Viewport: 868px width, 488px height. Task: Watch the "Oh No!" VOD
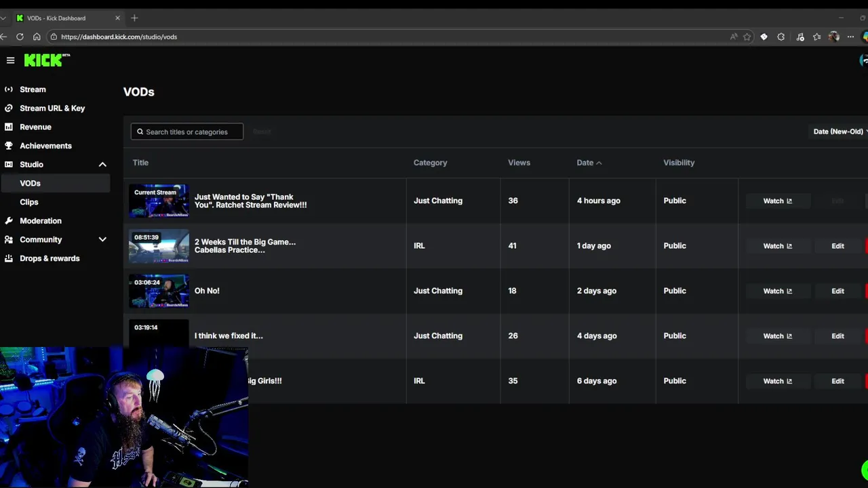(777, 291)
